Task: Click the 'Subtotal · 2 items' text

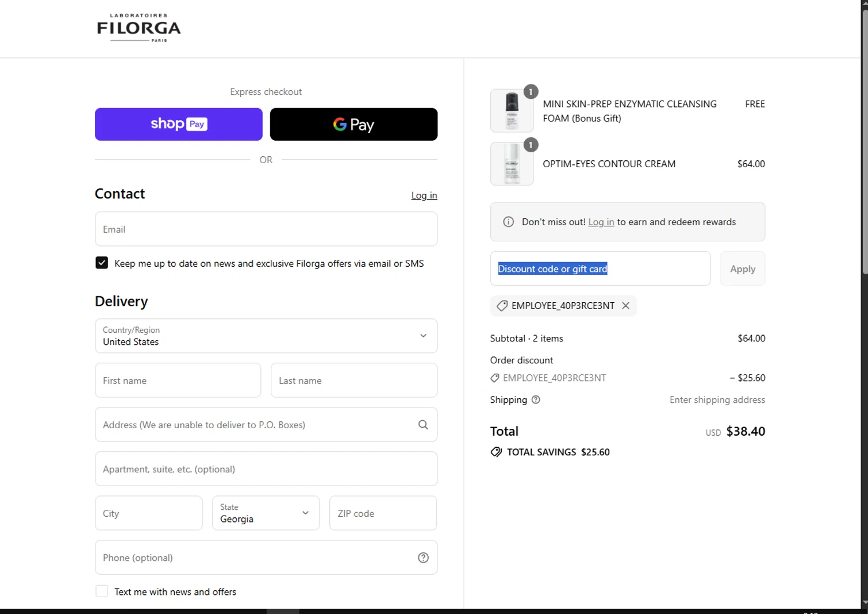Action: point(527,339)
